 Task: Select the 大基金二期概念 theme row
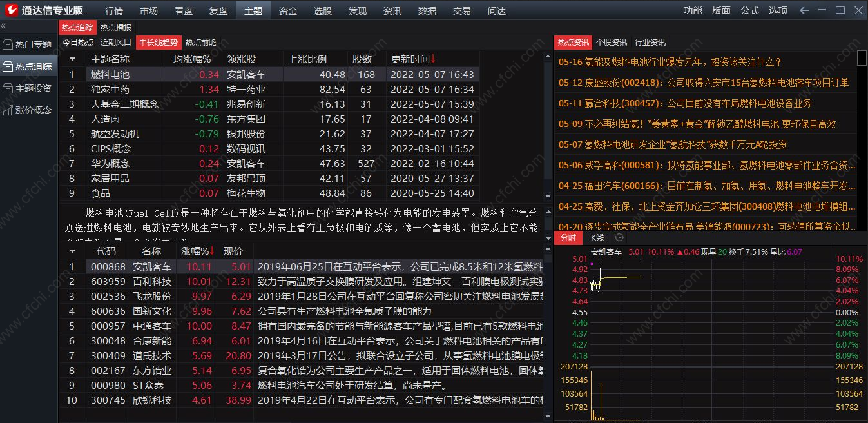point(269,104)
